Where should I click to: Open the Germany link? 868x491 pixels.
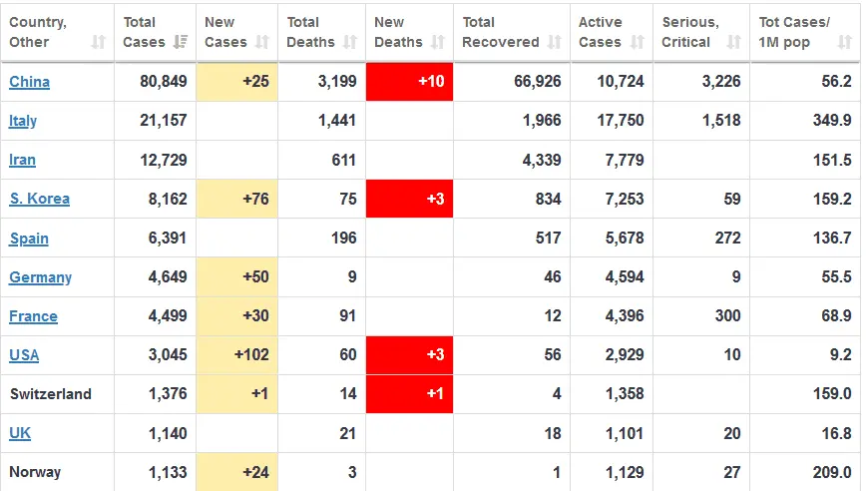tap(40, 277)
